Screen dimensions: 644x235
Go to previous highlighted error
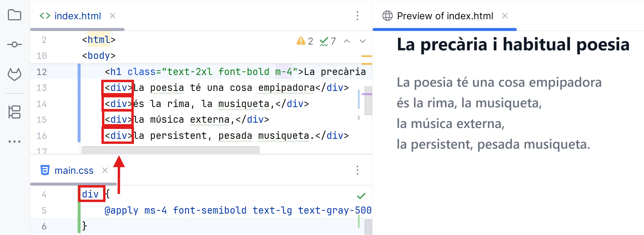(x=347, y=41)
